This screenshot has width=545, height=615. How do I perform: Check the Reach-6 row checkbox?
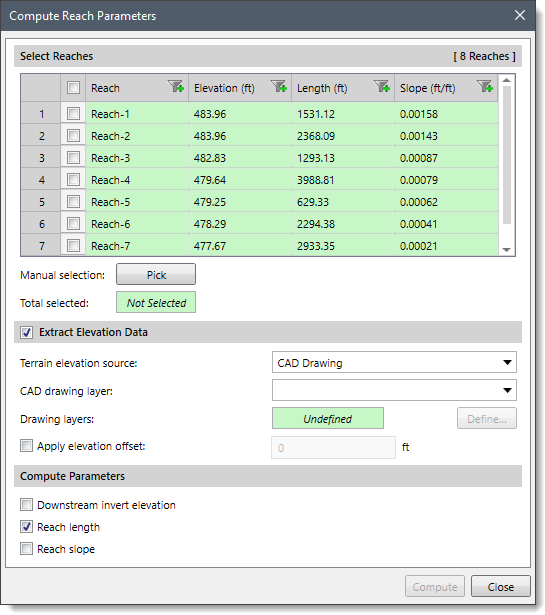click(73, 224)
